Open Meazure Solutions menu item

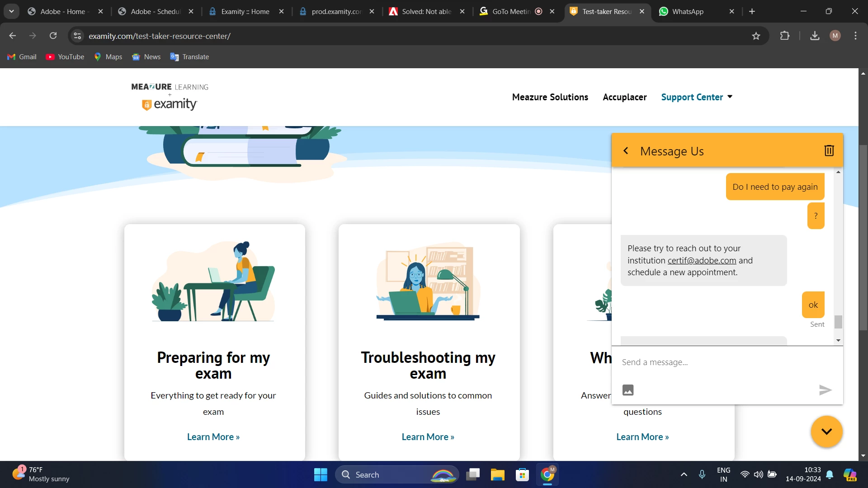coord(550,97)
